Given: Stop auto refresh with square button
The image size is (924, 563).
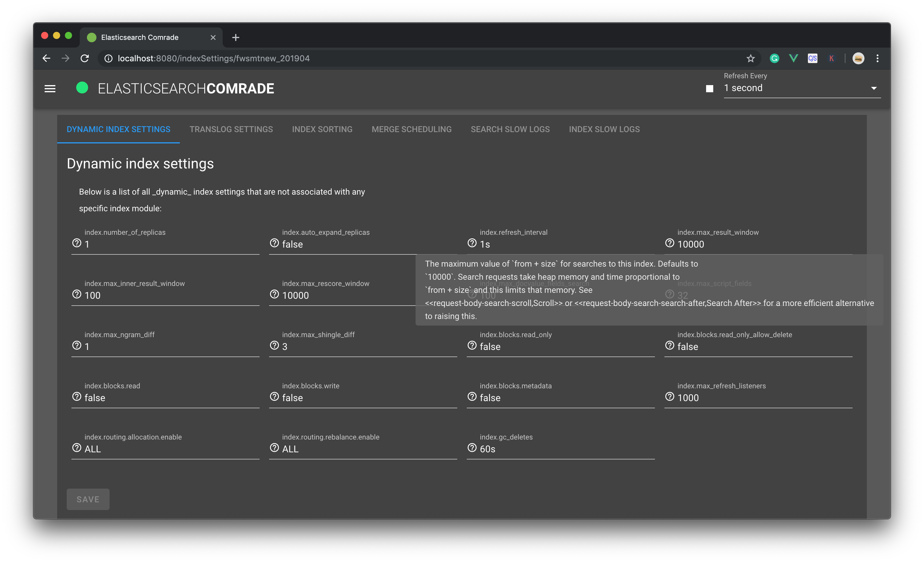Looking at the screenshot, I should coord(709,89).
